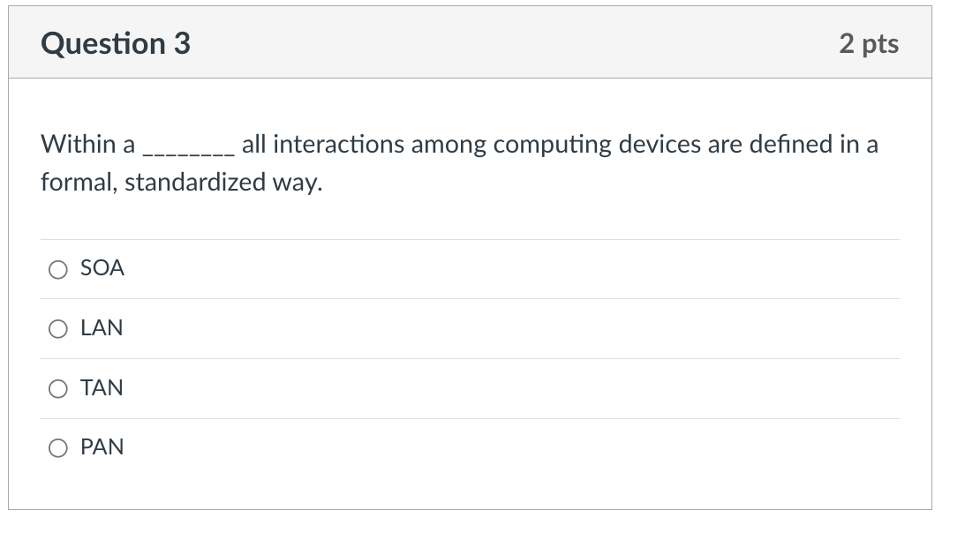Click the TAN answer row
This screenshot has height=540, width=980.
tap(468, 387)
